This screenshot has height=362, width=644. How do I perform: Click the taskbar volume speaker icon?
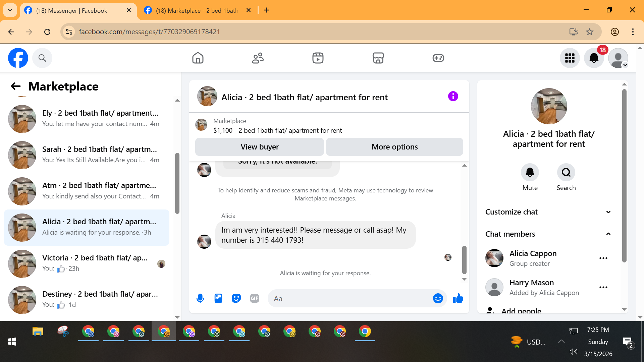pos(574,352)
